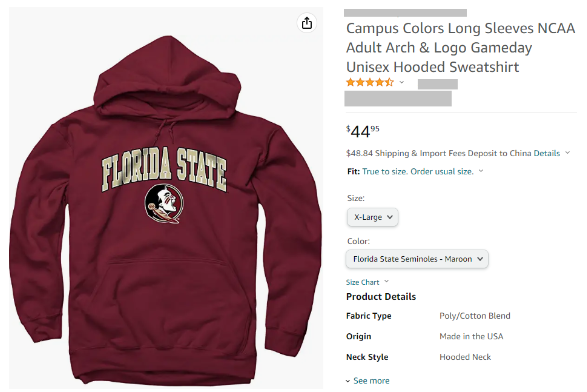Click the X-Large dropdown arrow
The width and height of the screenshot is (587, 392).
coord(390,217)
